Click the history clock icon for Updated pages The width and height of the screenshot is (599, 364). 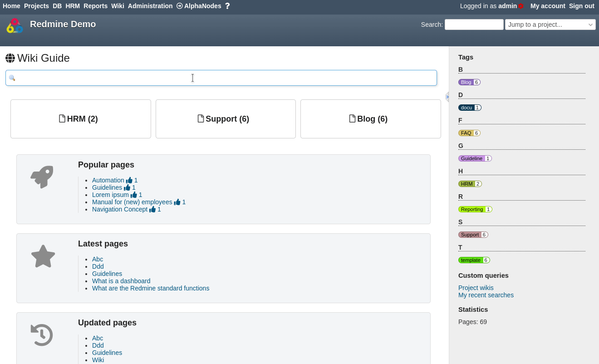(x=41, y=335)
